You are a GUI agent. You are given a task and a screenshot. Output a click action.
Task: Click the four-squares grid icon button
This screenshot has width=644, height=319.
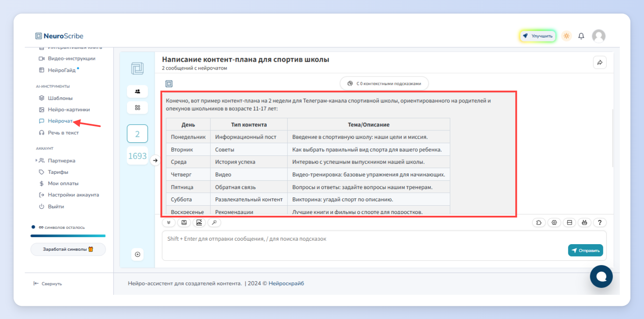pos(138,108)
